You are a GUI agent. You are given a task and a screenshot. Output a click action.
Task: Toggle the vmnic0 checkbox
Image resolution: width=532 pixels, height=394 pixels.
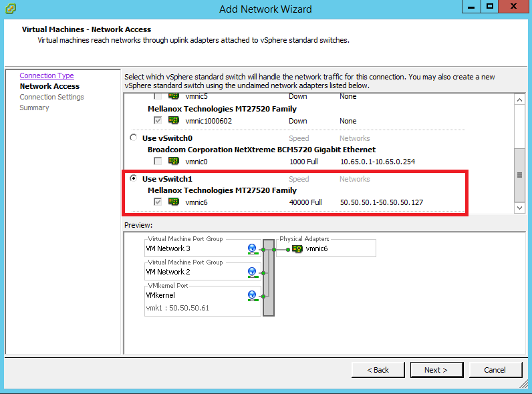point(158,162)
